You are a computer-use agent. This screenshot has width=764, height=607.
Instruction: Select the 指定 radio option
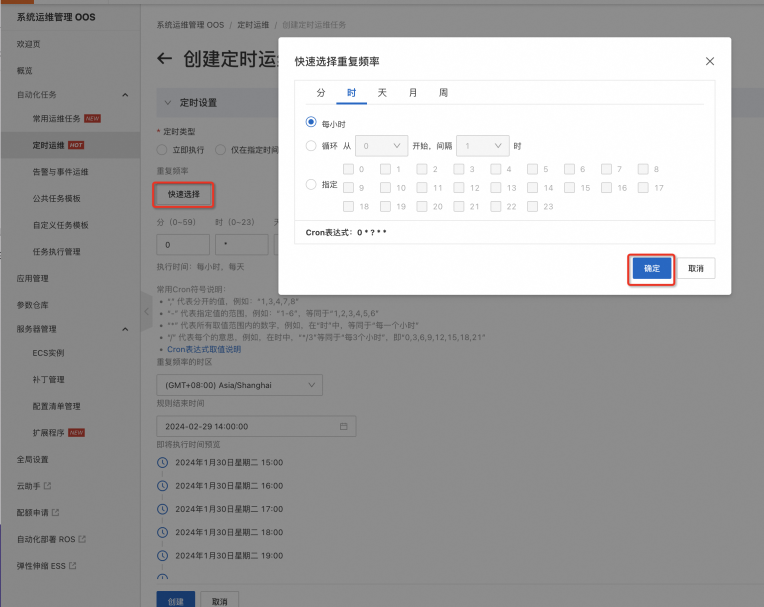[x=311, y=185]
